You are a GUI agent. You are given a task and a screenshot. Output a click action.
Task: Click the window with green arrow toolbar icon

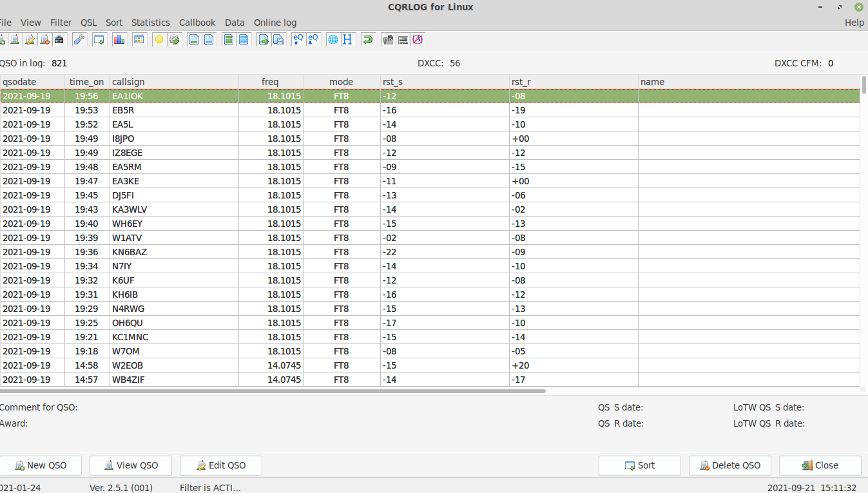(99, 39)
